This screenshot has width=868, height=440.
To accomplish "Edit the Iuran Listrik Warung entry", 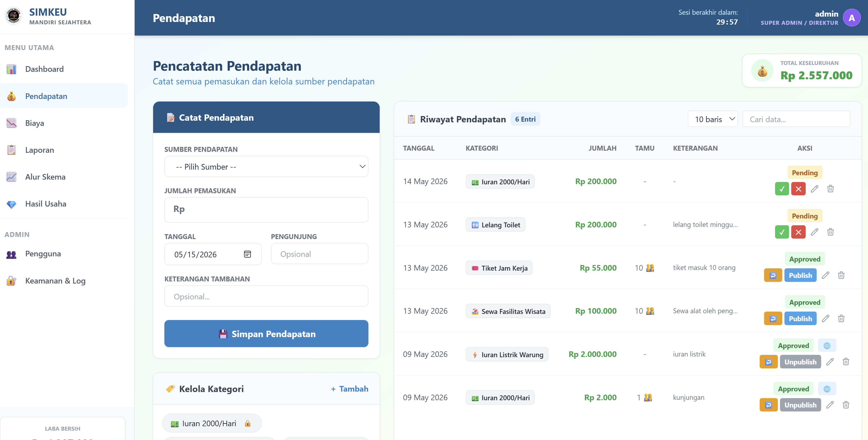I will coord(830,362).
